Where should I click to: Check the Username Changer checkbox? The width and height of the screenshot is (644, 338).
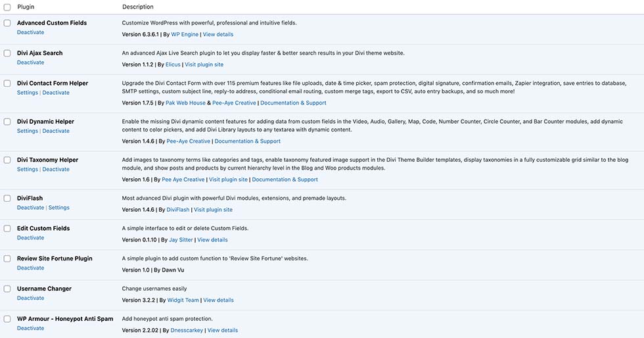[7, 289]
